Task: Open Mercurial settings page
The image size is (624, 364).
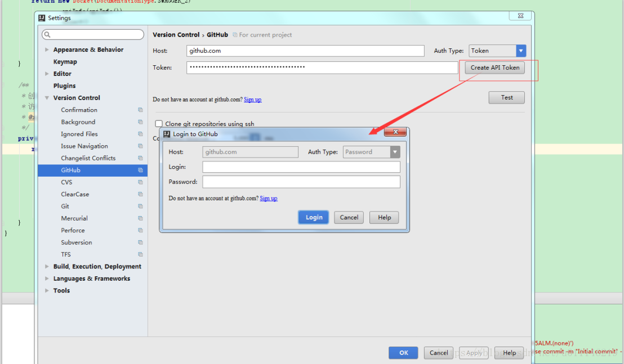Action: coord(74,218)
